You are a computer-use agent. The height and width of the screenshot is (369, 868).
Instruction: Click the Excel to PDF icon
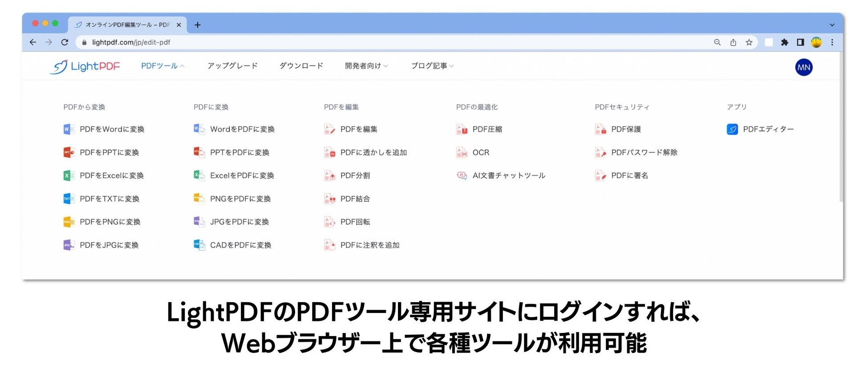tap(199, 176)
